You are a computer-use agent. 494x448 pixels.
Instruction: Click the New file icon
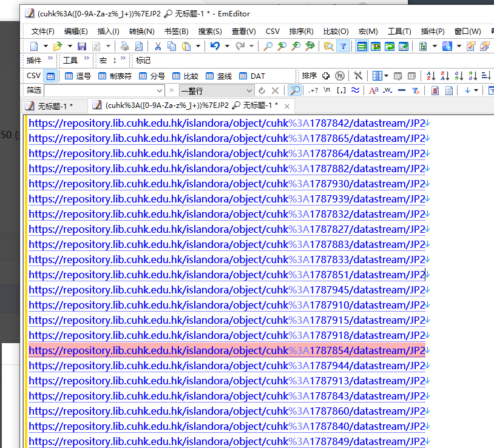(x=34, y=47)
